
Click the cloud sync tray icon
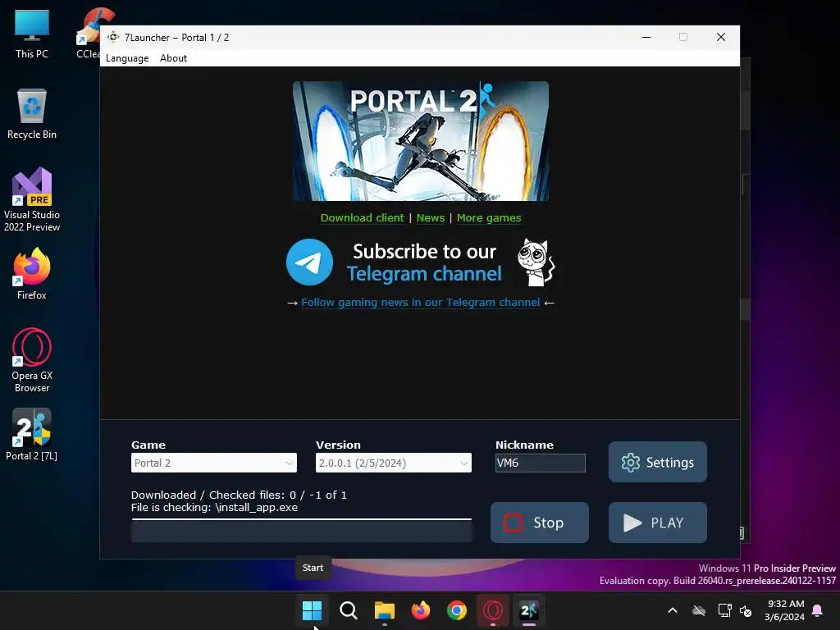pyautogui.click(x=699, y=610)
